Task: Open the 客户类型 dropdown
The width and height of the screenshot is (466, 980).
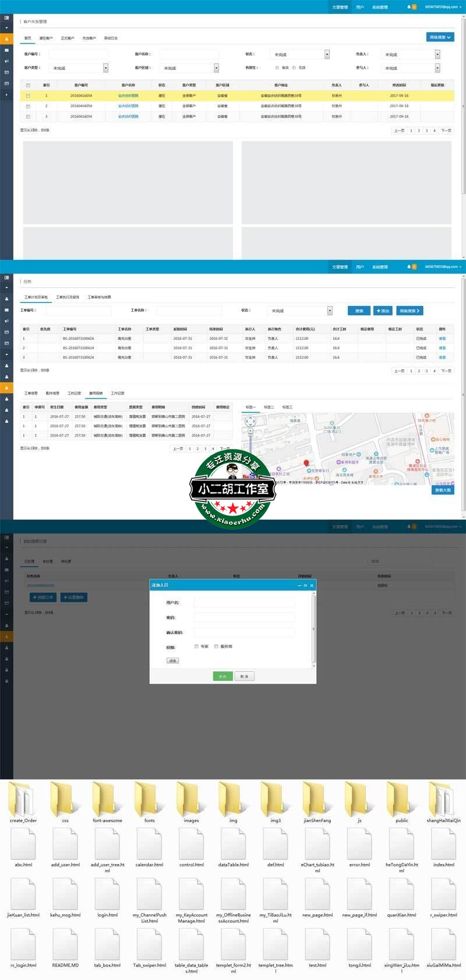Action: pyautogui.click(x=105, y=68)
